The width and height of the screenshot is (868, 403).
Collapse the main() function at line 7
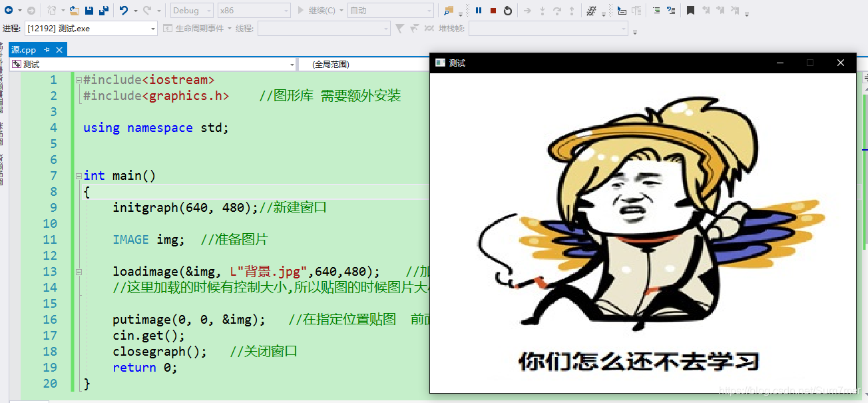point(79,176)
